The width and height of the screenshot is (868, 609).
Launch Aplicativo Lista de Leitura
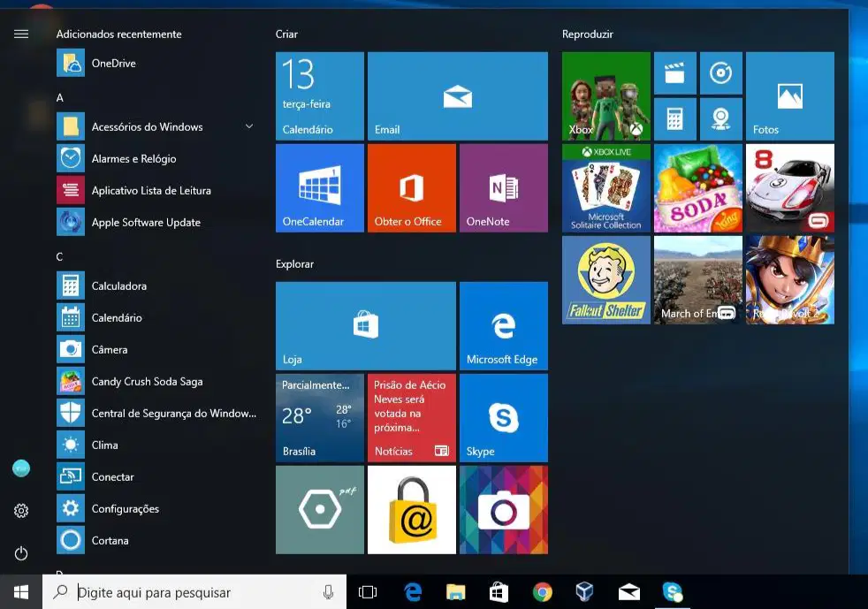point(156,190)
